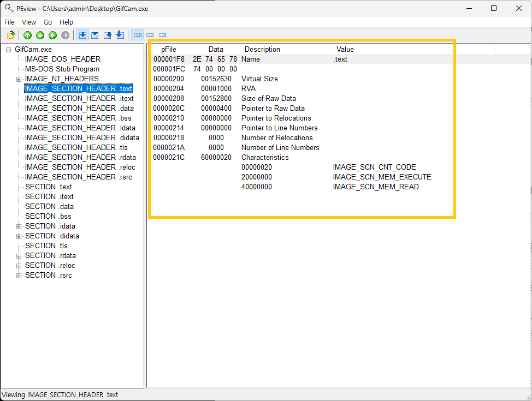Open the Help menu

click(x=66, y=22)
